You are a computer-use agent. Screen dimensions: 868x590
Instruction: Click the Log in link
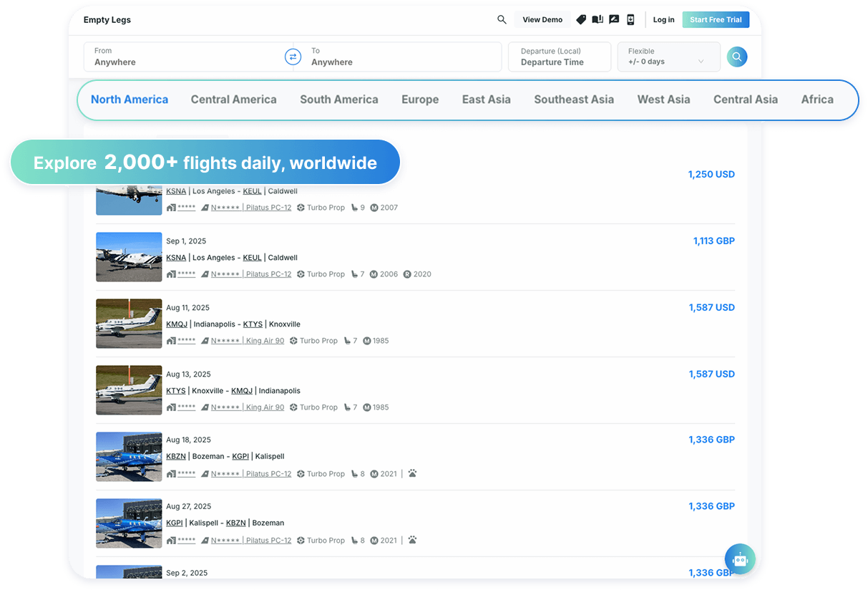(663, 19)
